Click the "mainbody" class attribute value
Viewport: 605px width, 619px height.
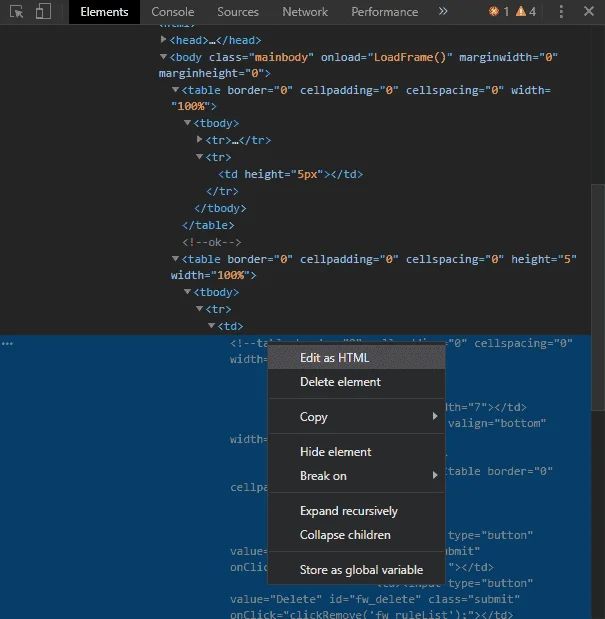pos(281,57)
